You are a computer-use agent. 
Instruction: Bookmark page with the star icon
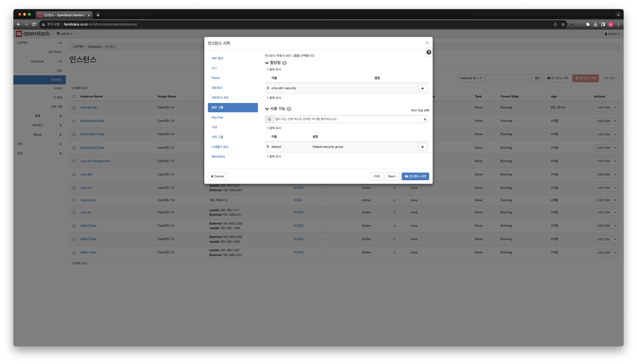[563, 25]
